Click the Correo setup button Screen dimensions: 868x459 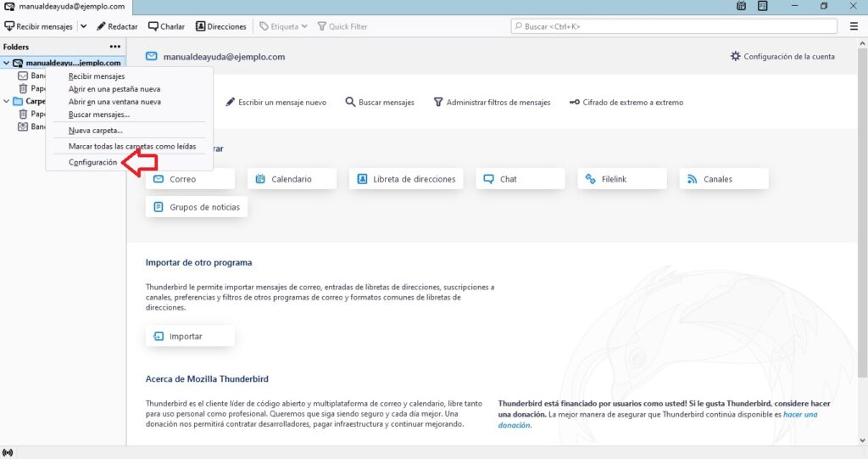pos(190,178)
